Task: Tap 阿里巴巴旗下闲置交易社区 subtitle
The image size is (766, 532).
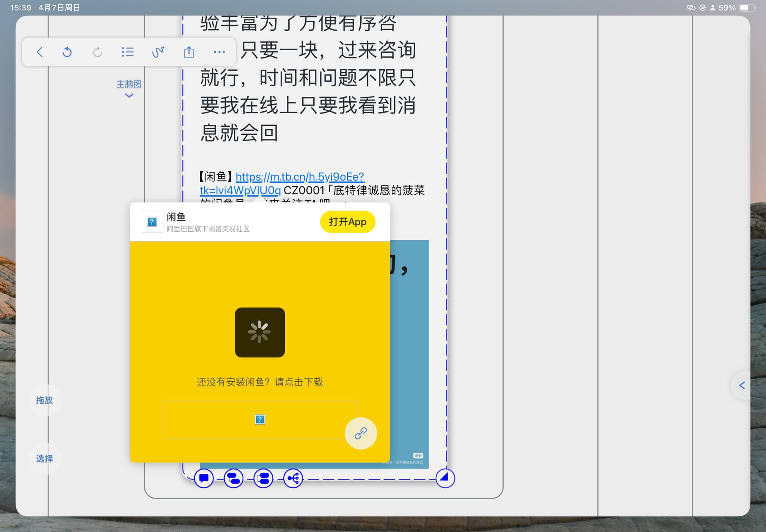Action: click(208, 229)
